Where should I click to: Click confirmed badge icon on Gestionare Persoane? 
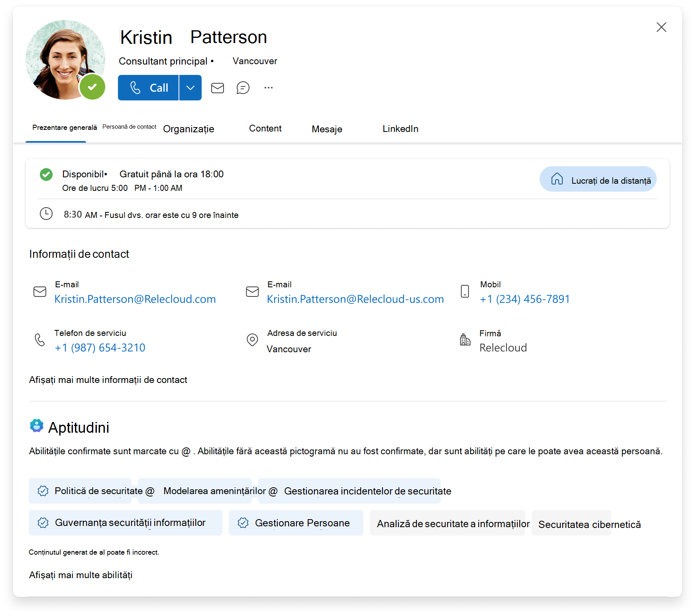(243, 523)
